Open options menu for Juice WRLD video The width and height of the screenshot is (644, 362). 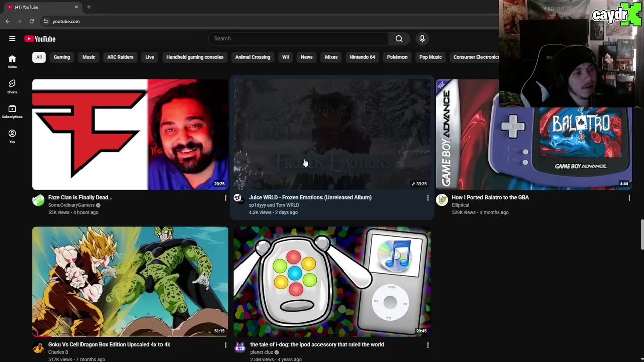tap(428, 198)
